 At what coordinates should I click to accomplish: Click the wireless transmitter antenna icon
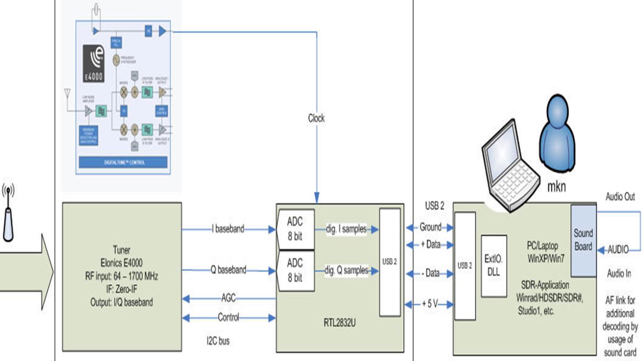[8, 213]
